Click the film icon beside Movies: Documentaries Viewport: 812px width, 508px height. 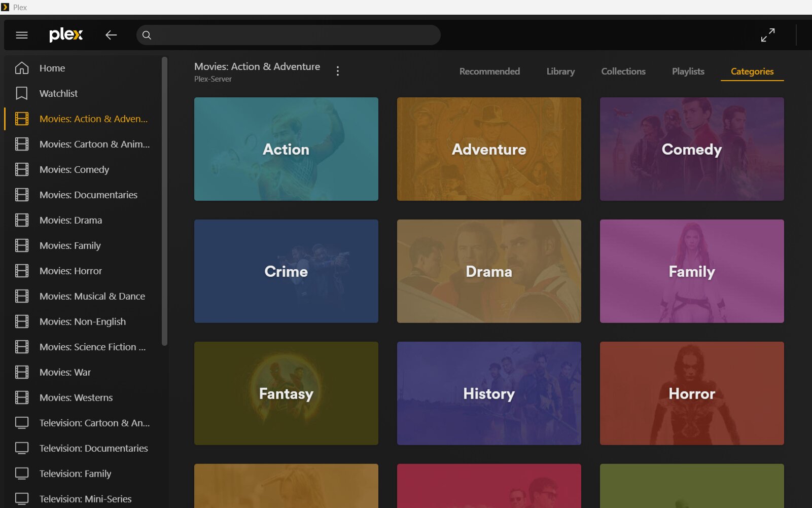22,195
